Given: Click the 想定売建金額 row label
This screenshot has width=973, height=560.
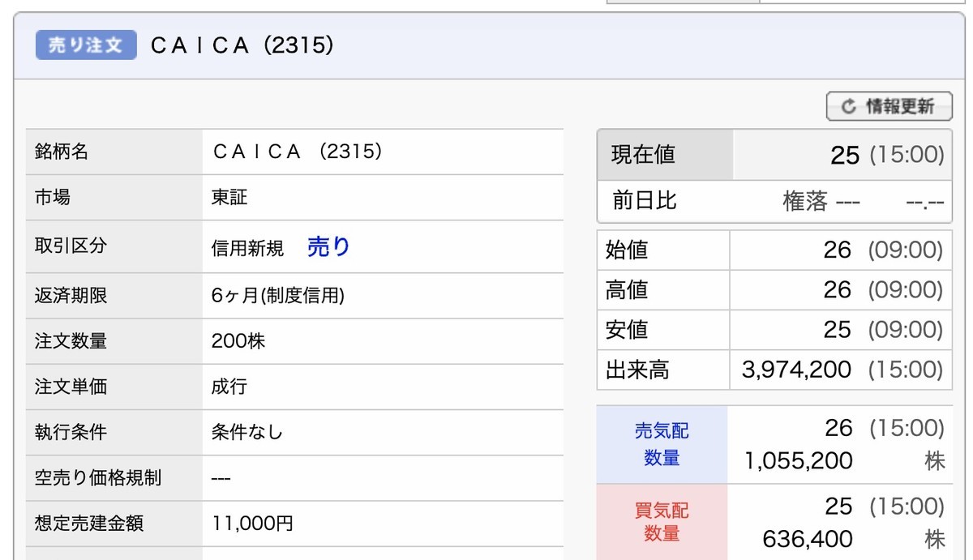Looking at the screenshot, I should tap(88, 523).
